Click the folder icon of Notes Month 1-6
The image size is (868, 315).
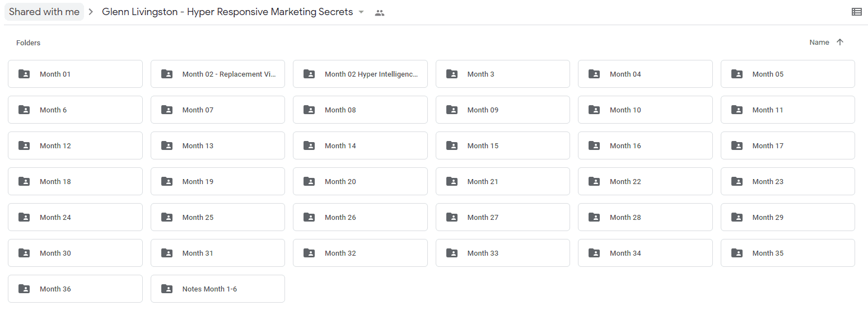pyautogui.click(x=167, y=289)
